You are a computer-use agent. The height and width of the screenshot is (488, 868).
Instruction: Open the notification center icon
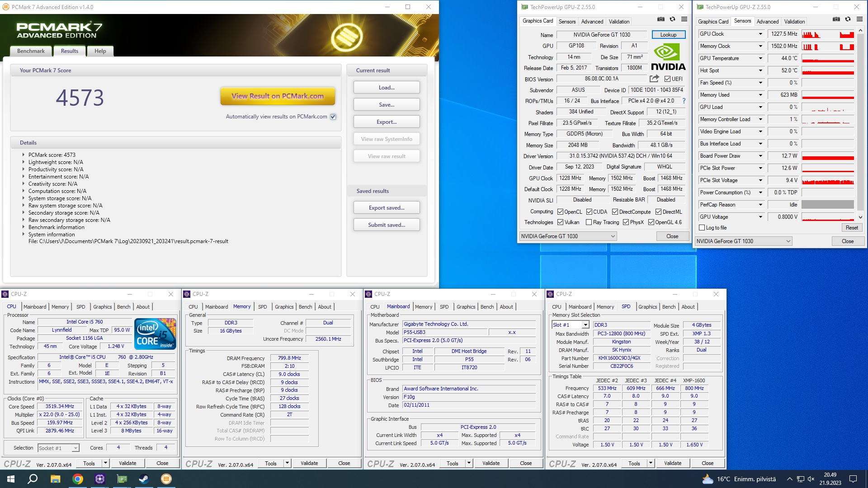[853, 479]
